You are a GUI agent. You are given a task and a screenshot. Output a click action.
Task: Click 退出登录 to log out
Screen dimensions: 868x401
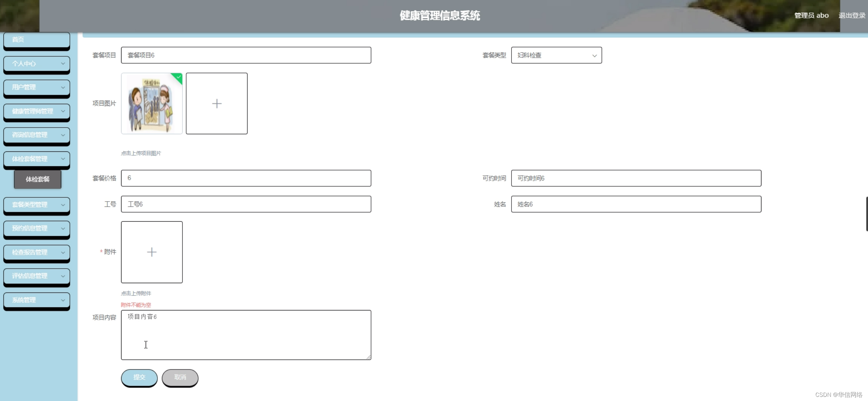(x=852, y=15)
